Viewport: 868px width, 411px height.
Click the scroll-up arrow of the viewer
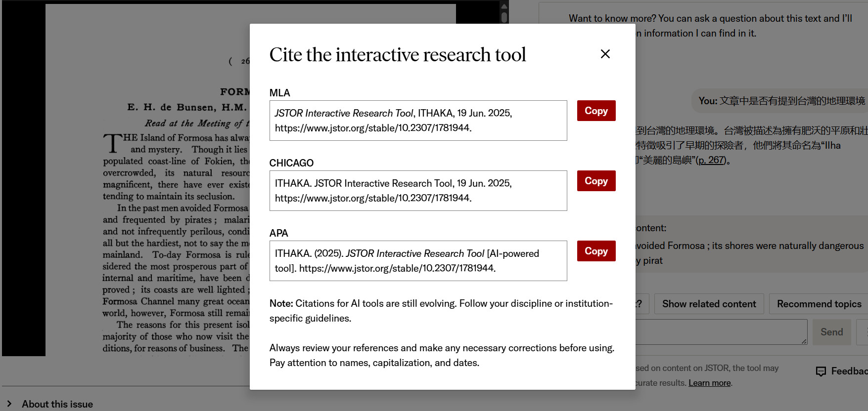click(504, 6)
